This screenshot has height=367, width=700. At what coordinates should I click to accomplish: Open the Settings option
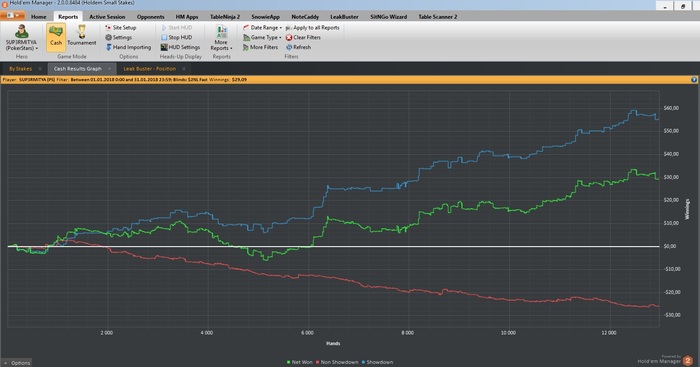point(118,38)
